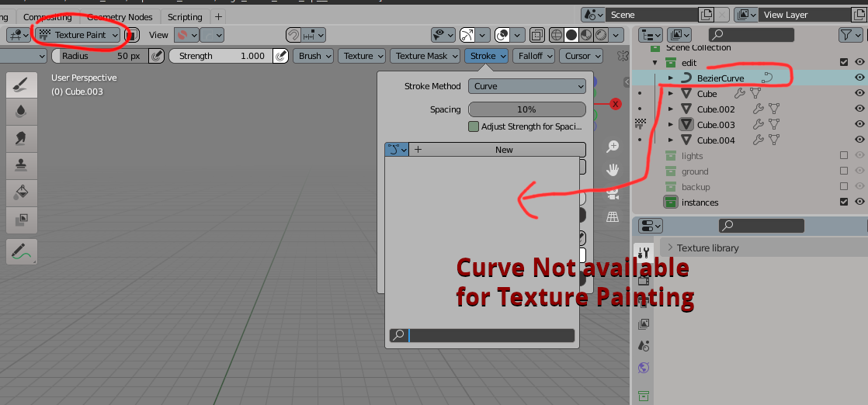This screenshot has width=868, height=405.
Task: Hide Cube.004 using its eye icon
Action: (859, 140)
